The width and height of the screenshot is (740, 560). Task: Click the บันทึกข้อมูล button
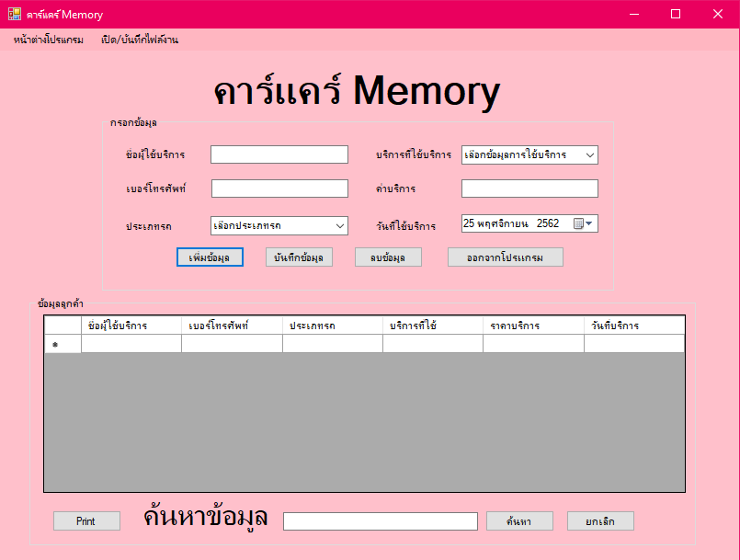pyautogui.click(x=299, y=257)
